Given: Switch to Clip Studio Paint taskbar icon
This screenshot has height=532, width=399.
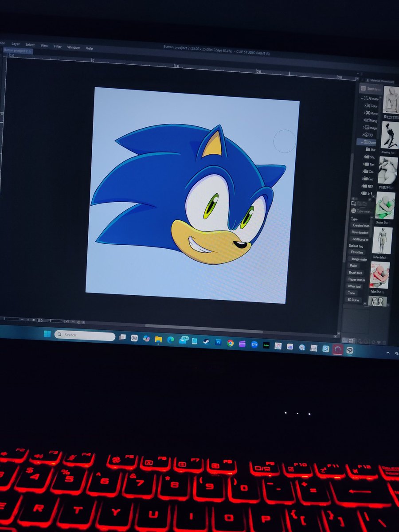Looking at the screenshot, I should click(x=350, y=351).
